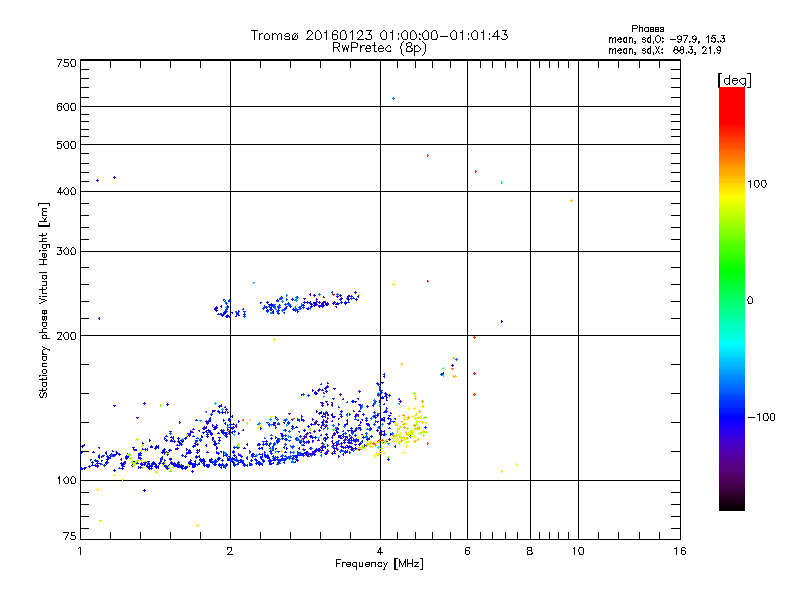Image resolution: width=800 pixels, height=600 pixels.
Task: Click the 'mean, sd,X: 88.3, 21.9' line
Action: 664,50
